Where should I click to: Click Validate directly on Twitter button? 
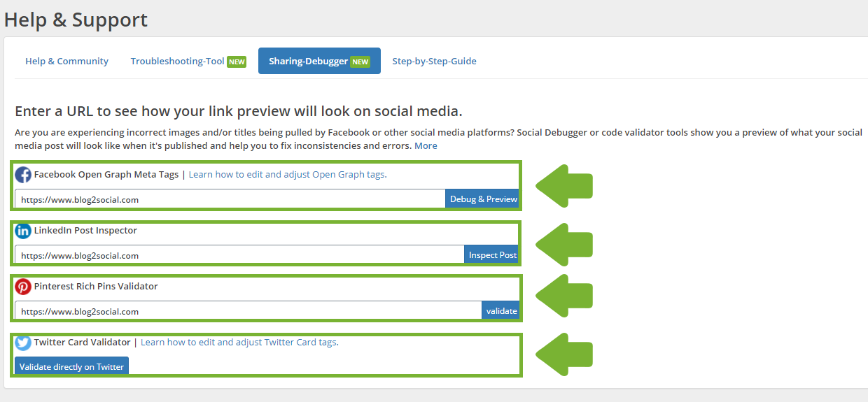click(x=71, y=366)
